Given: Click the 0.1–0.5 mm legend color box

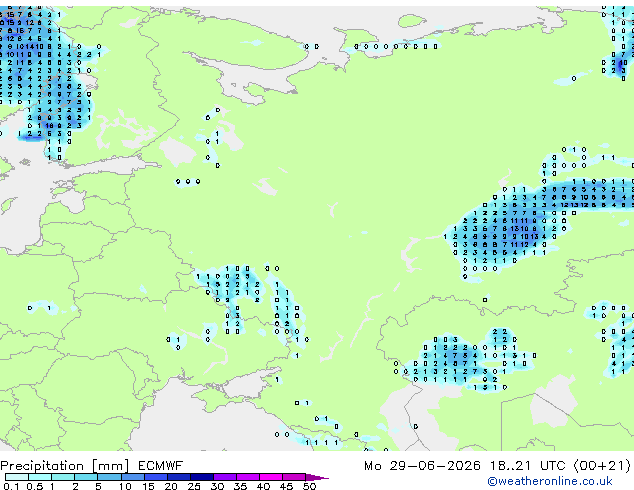Looking at the screenshot, I should (17, 477).
